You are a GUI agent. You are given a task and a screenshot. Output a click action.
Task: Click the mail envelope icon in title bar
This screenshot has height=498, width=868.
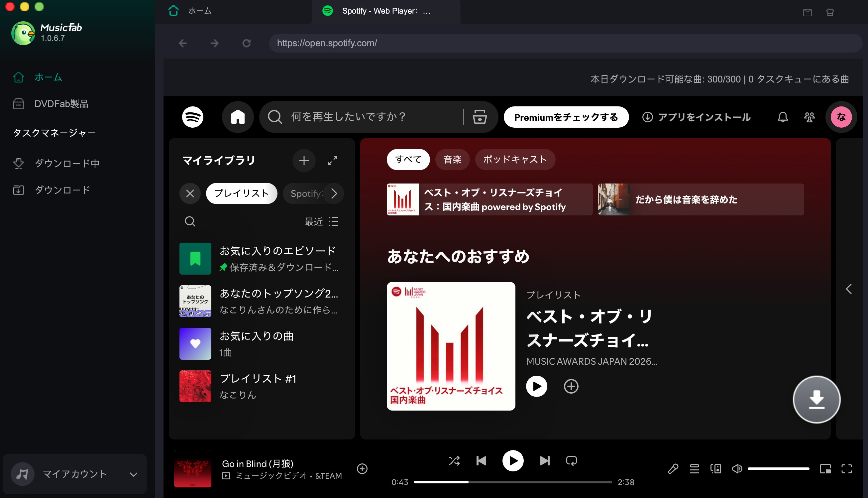point(807,13)
